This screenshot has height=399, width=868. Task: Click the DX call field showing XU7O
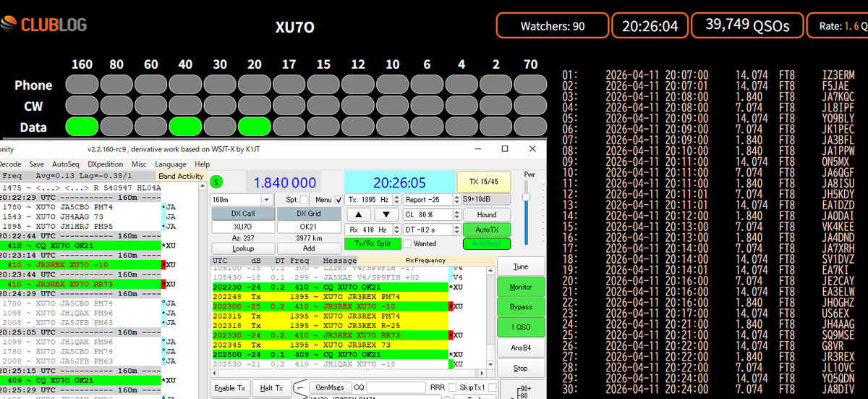coord(242,226)
